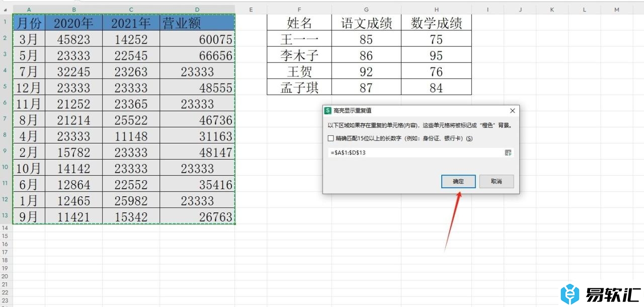Confirm with the 确定 button
This screenshot has height=307, width=644.
tap(458, 181)
